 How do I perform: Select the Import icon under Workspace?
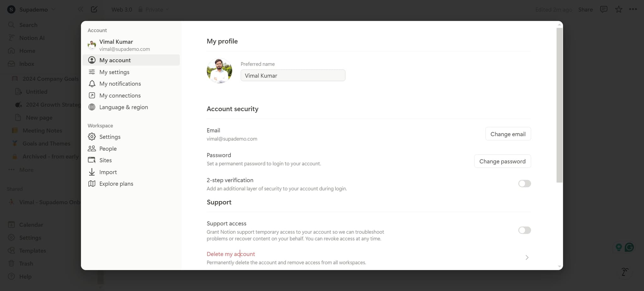click(92, 172)
